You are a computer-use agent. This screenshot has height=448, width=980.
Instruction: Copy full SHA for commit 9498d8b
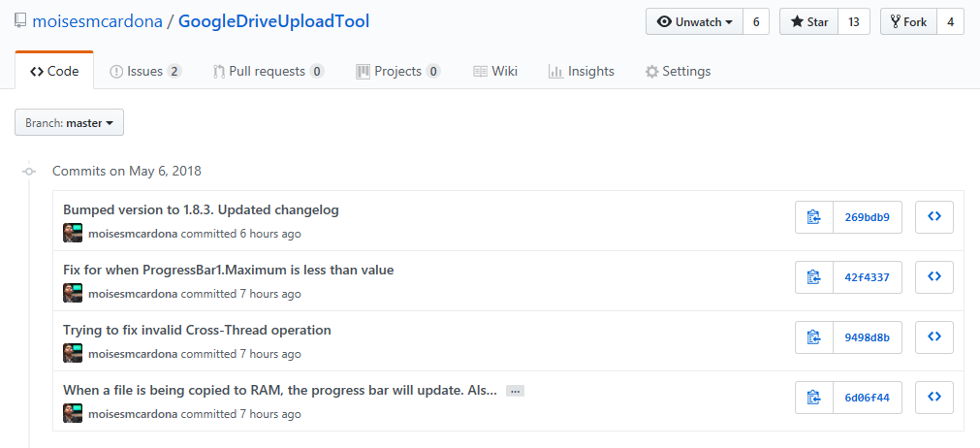(x=813, y=336)
